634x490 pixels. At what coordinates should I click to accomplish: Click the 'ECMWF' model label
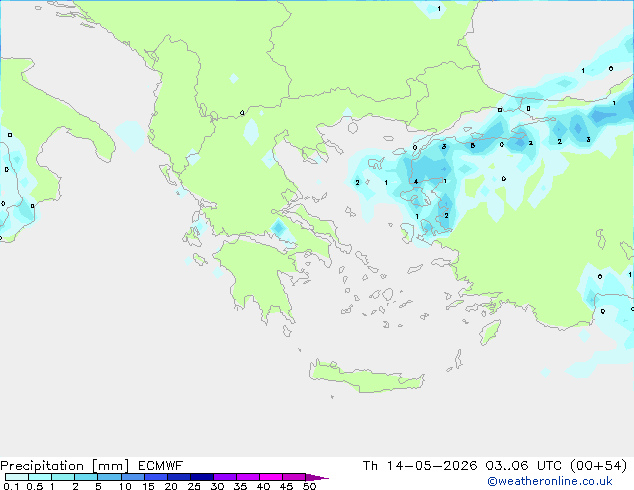point(160,466)
